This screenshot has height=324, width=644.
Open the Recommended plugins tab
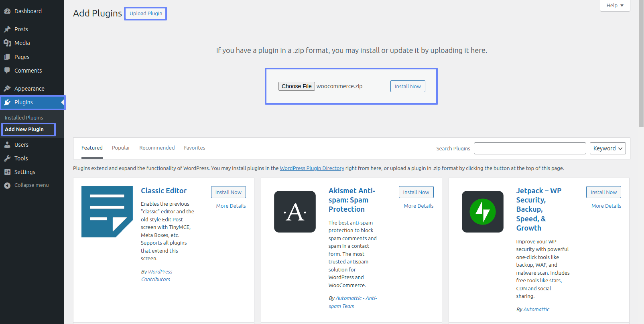157,148
